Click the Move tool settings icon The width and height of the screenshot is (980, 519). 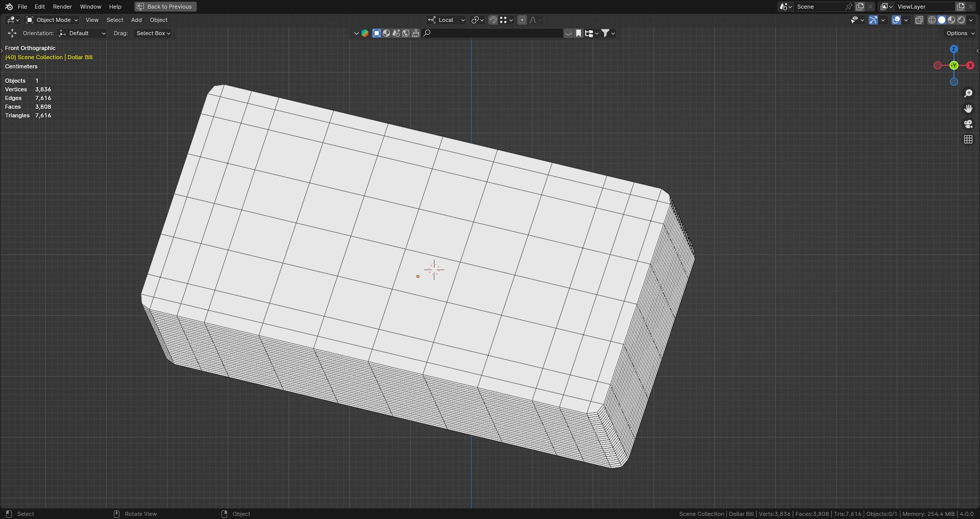tap(12, 33)
